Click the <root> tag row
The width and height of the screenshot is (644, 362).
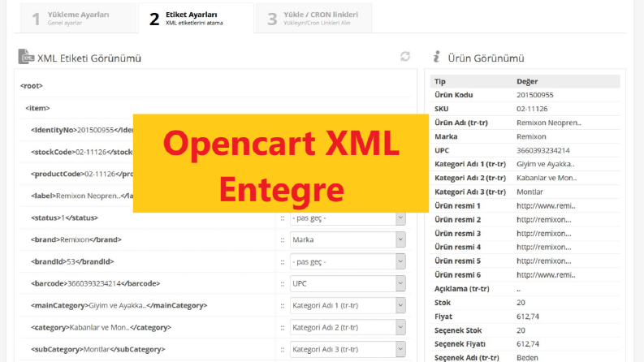coord(215,86)
